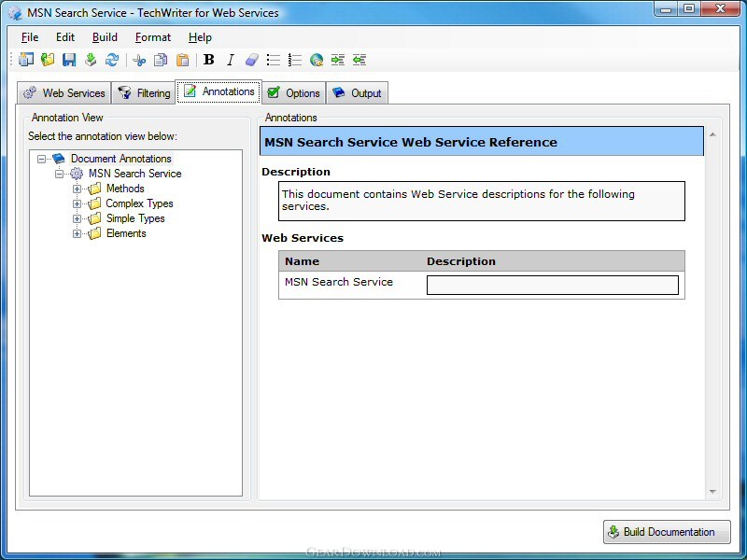
Task: Open the Help menu
Action: point(200,37)
